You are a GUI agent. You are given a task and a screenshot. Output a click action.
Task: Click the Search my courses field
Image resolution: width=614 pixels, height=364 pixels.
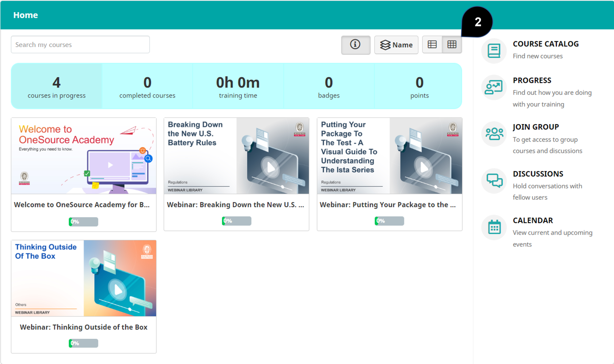(x=80, y=45)
